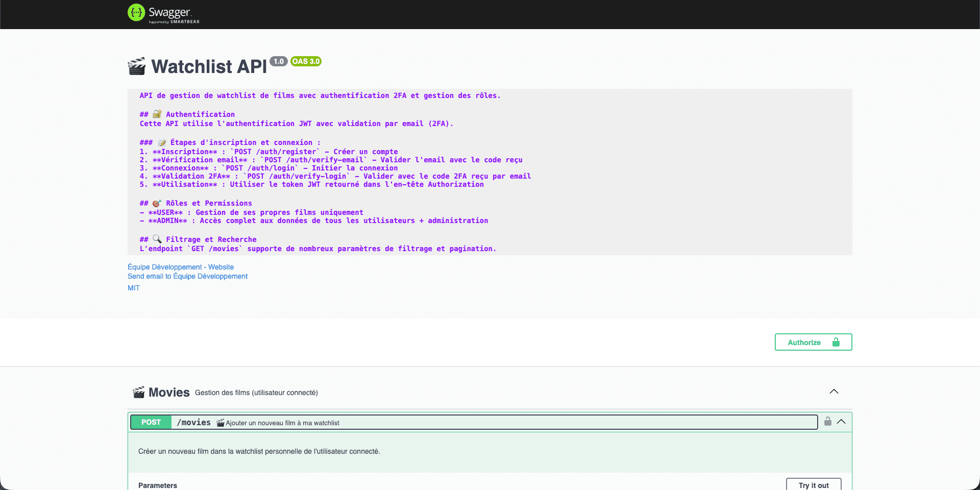Screen dimensions: 980x490
Task: Click the green POST method badge
Action: [150, 422]
